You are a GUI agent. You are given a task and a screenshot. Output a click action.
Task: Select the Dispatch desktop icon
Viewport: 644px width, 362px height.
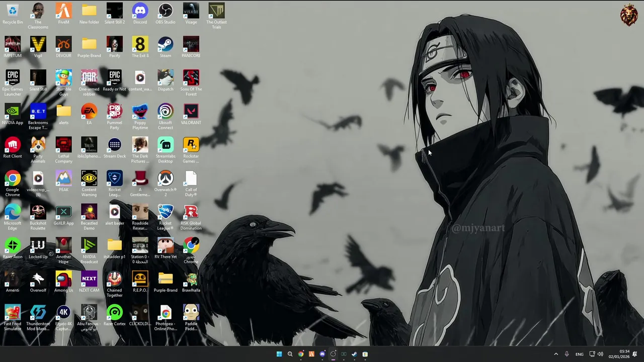click(x=166, y=81)
